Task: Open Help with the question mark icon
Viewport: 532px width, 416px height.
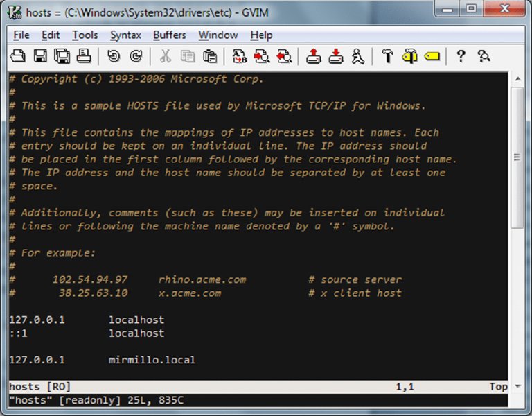Action: 461,56
